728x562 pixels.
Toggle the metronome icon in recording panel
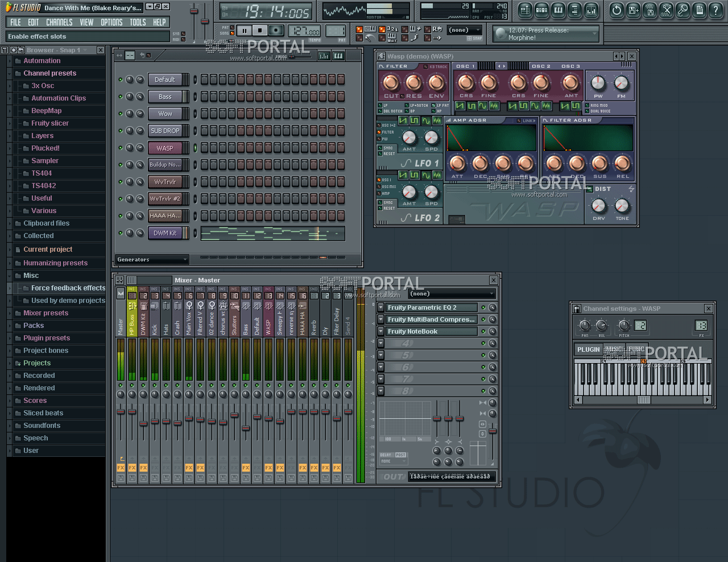click(370, 38)
